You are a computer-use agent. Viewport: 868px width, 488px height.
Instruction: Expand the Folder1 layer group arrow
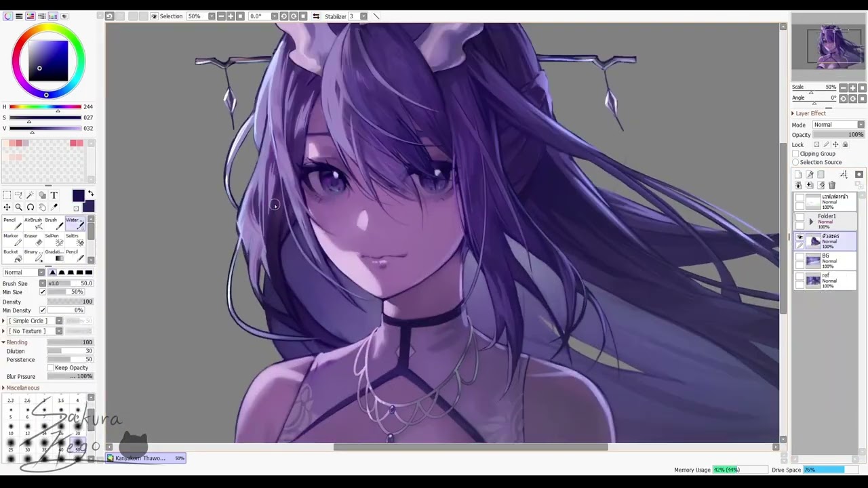coord(811,222)
